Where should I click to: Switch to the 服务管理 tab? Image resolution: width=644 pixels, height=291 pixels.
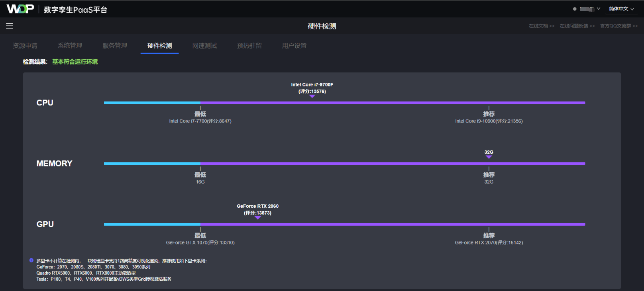click(x=115, y=46)
